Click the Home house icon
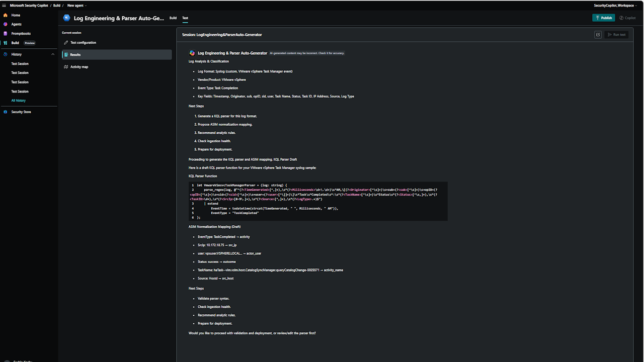The height and width of the screenshot is (362, 644). (6, 15)
